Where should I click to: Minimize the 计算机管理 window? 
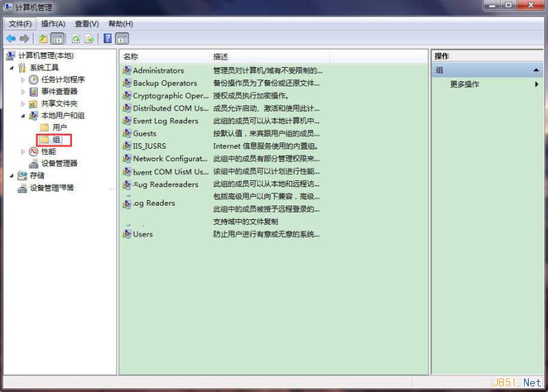493,5
